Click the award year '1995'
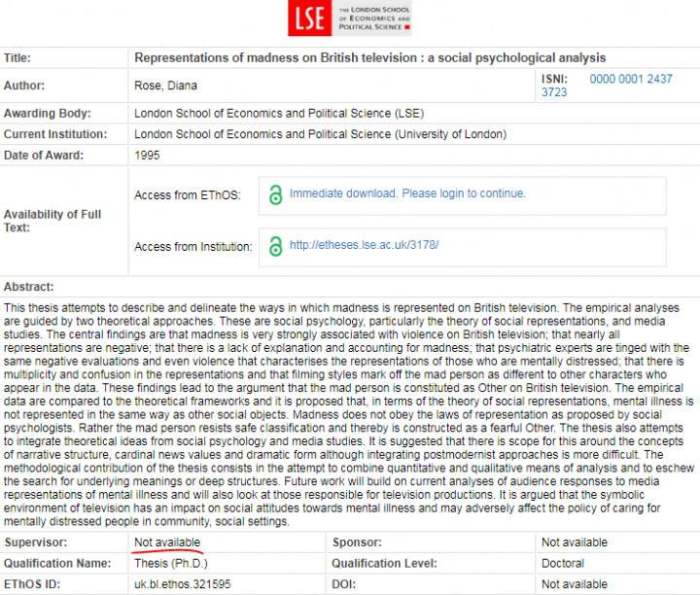 click(x=147, y=156)
